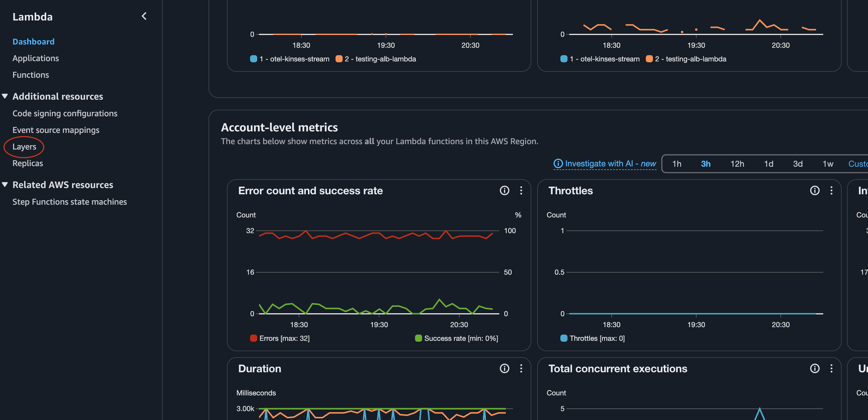The image size is (868, 420).
Task: Click the info icon on Error count widget
Action: pyautogui.click(x=504, y=191)
